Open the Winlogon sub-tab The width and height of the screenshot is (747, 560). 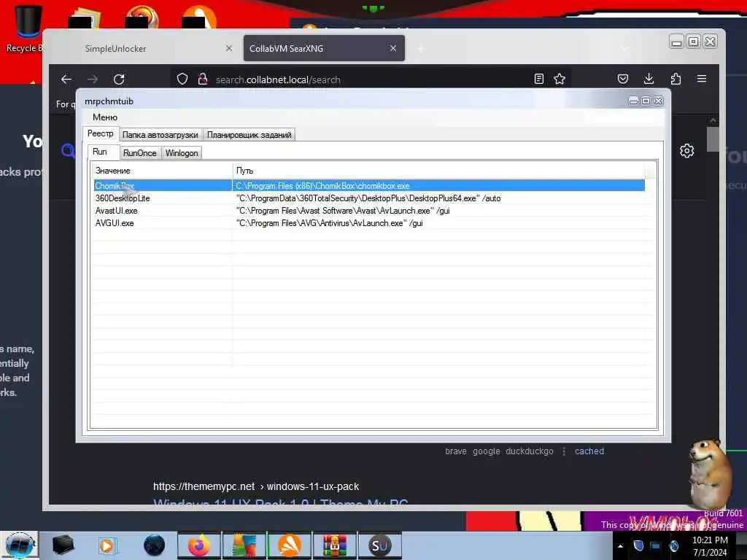(182, 153)
